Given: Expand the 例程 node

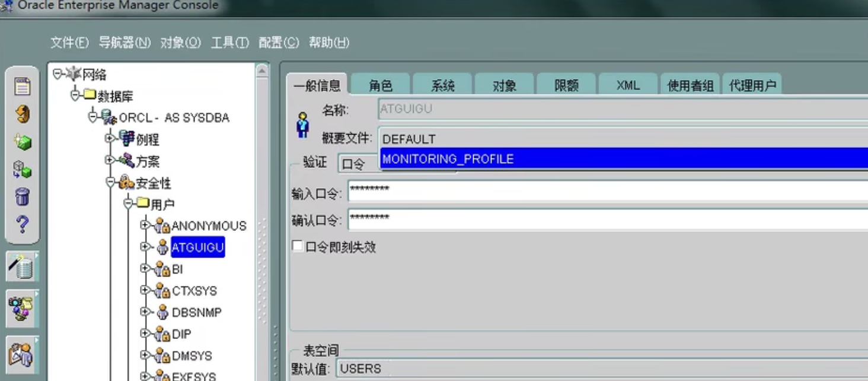Looking at the screenshot, I should coord(110,138).
